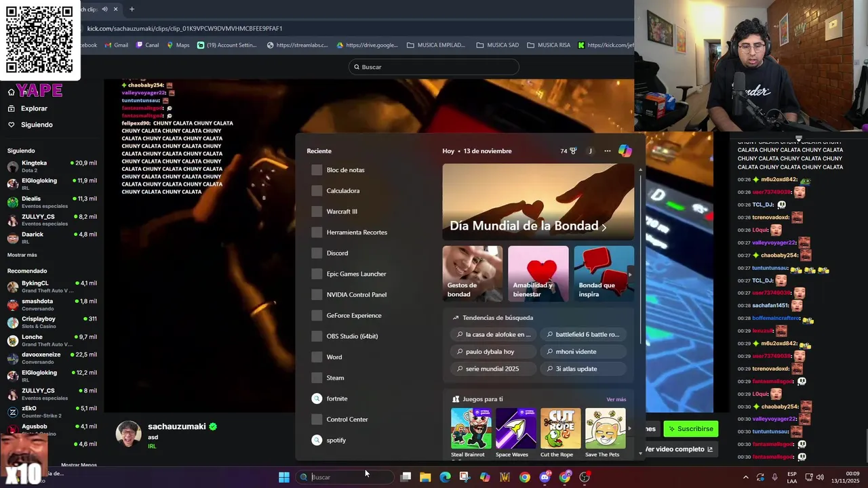Focus the Kick Buscar search field
The height and width of the screenshot is (488, 868).
coord(434,67)
